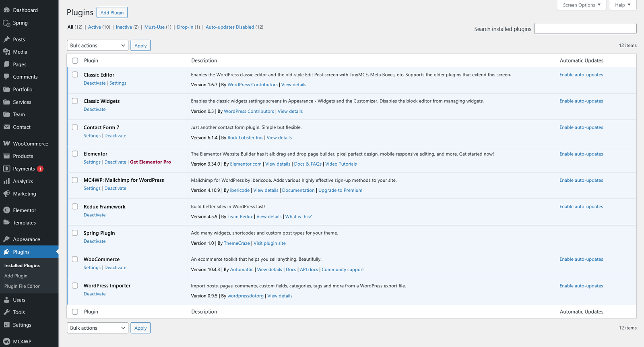
Task: Click the Dashboard gauge icon in sidebar
Action: 6,10
